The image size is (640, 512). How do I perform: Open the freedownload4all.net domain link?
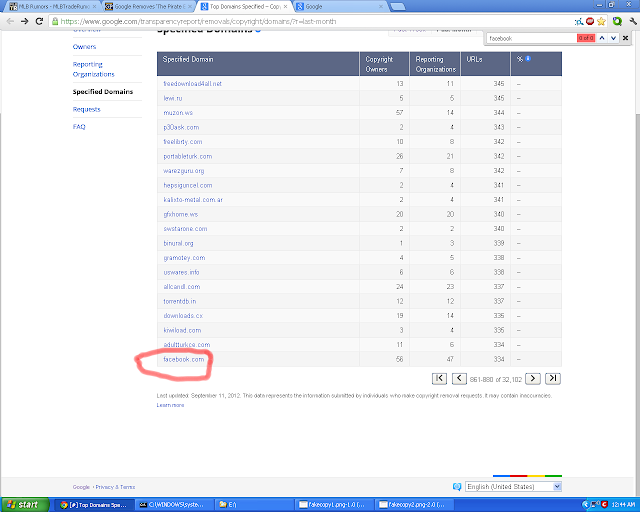pos(193,84)
